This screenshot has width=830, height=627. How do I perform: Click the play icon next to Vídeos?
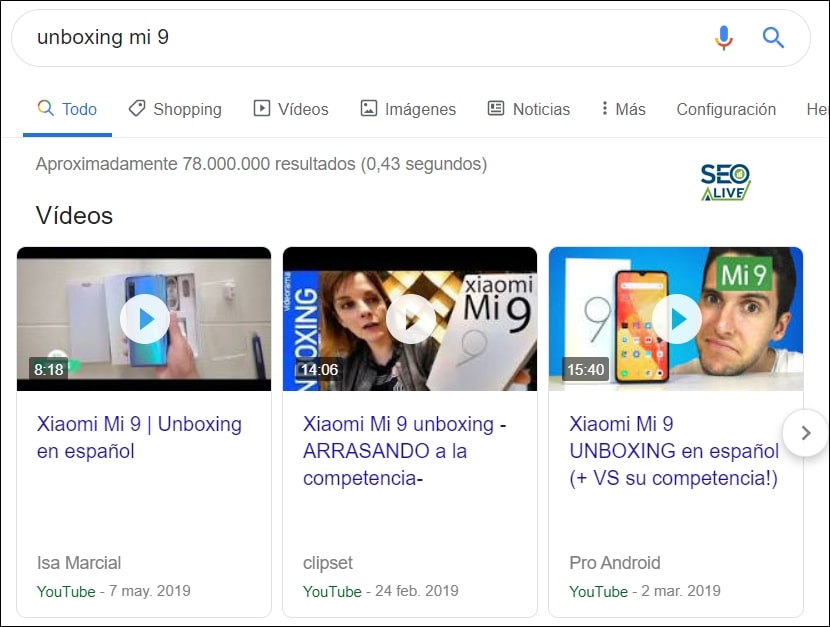pyautogui.click(x=262, y=108)
